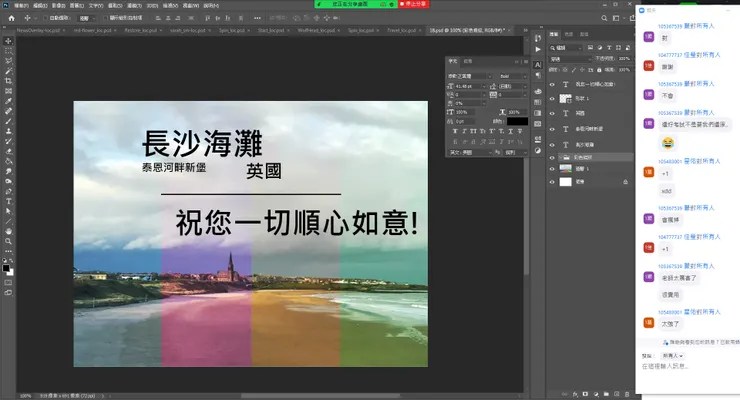Toggle the Auto-Select checkbox in options bar

[46, 18]
